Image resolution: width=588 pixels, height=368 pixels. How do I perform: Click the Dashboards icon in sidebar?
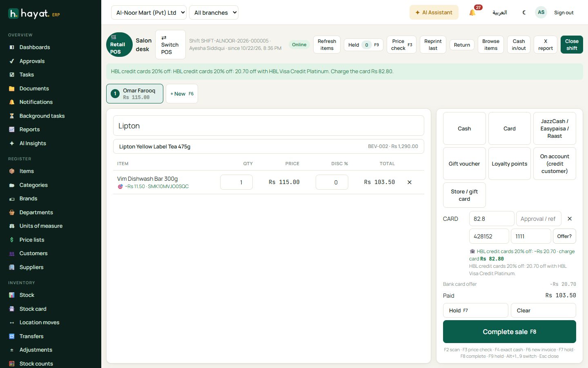pos(12,47)
